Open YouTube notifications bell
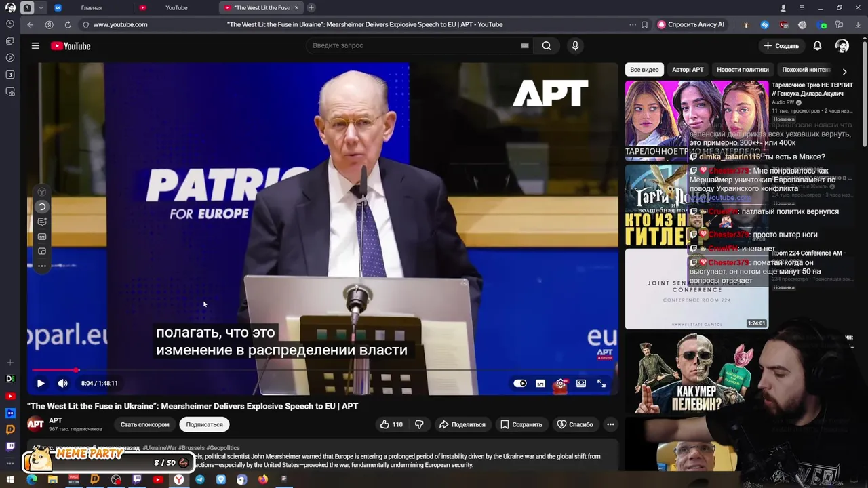 (817, 45)
